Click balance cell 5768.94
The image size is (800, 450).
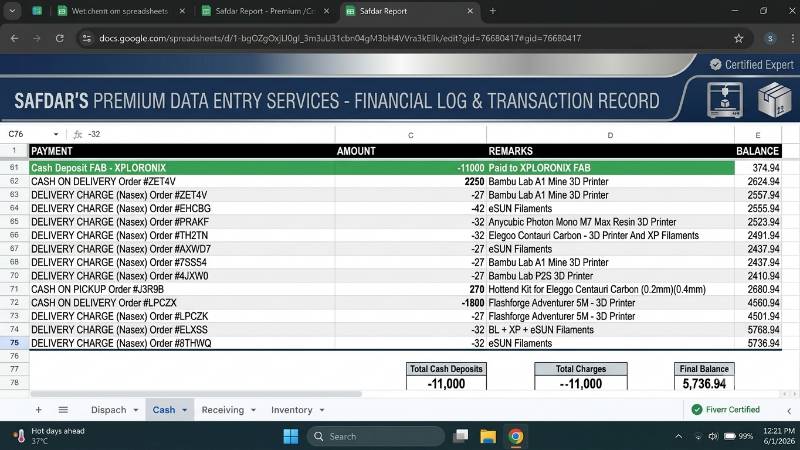(x=758, y=330)
